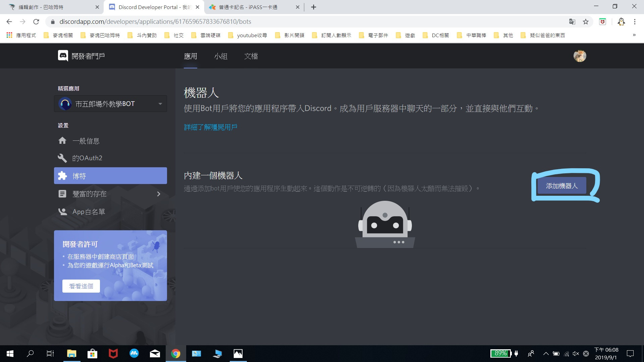Screen dimensions: 644x362
Task: Click the taskbar clock showing 下午 06:08
Action: (x=606, y=354)
